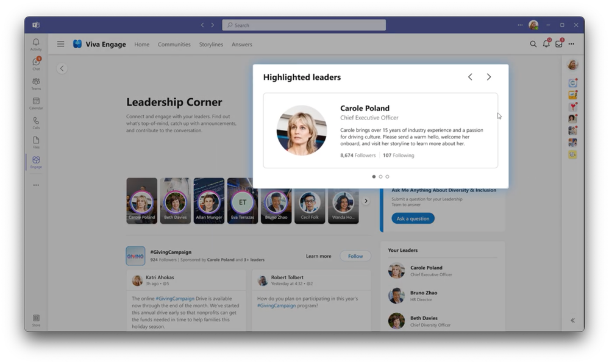
Task: Show next highlighted leader
Action: coord(488,77)
